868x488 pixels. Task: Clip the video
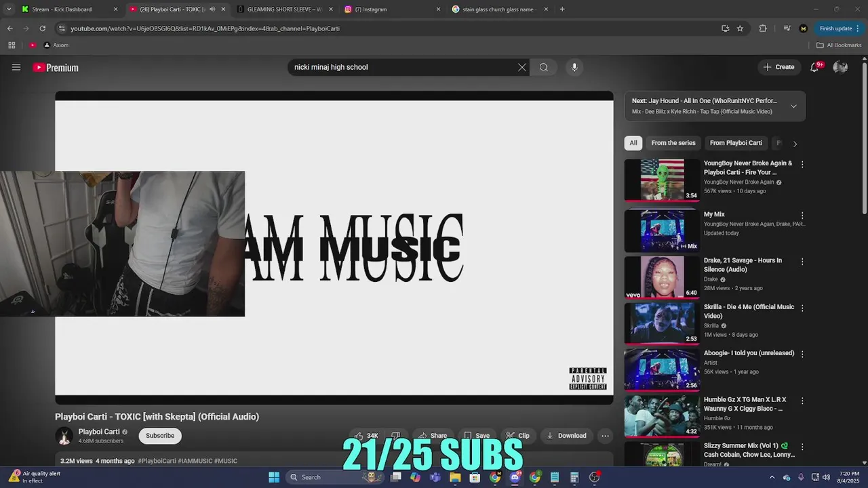click(517, 436)
